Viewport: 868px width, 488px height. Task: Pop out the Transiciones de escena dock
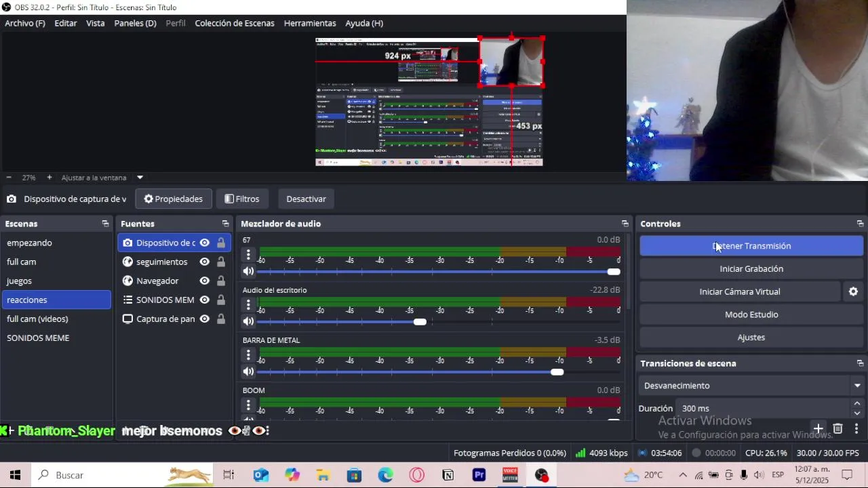[860, 363]
